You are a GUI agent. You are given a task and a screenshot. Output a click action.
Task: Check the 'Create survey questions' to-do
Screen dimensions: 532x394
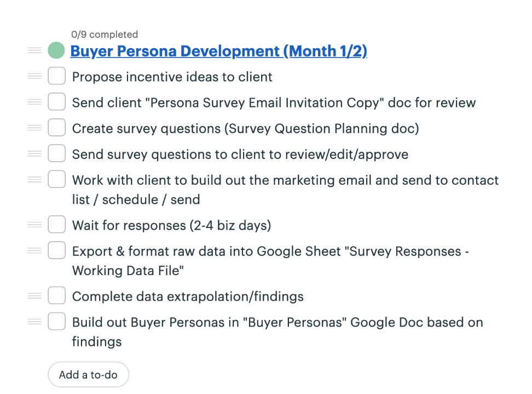[56, 128]
